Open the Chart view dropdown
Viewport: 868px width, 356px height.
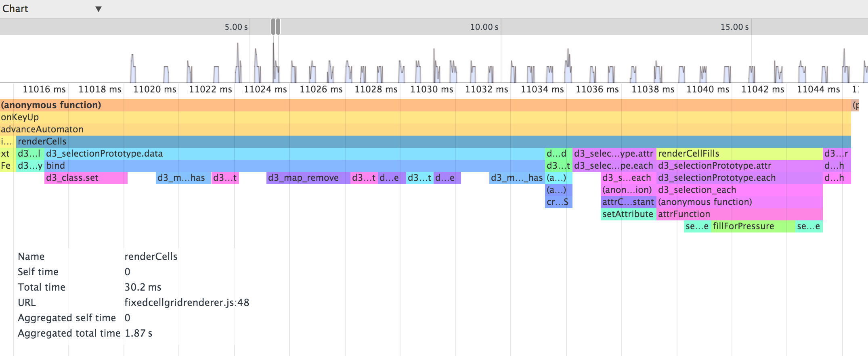coord(52,9)
